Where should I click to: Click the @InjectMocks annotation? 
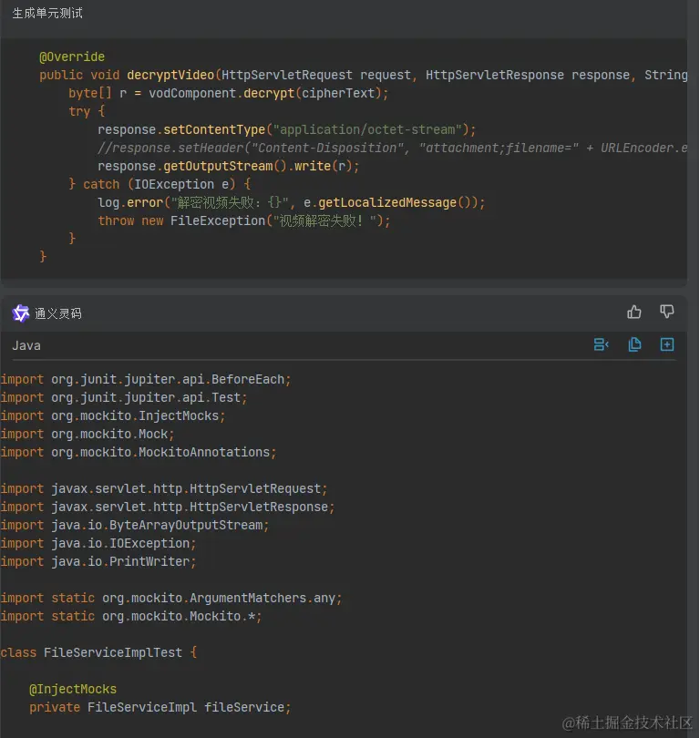[x=73, y=689]
